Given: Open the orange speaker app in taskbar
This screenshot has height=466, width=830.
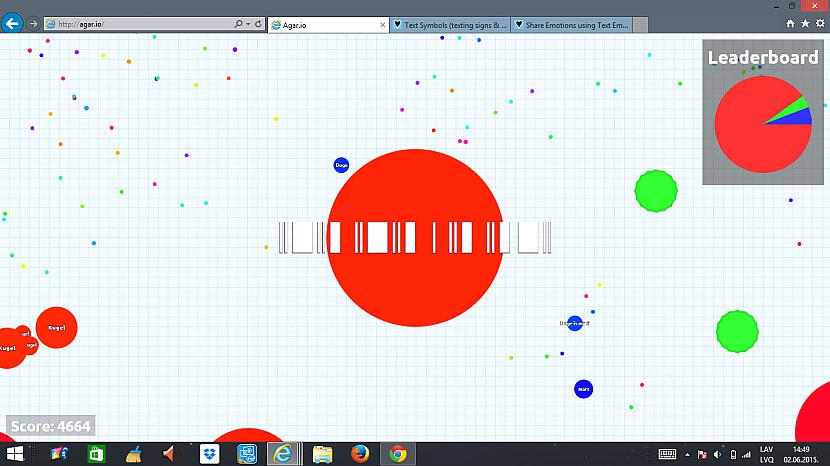Looking at the screenshot, I should 169,454.
